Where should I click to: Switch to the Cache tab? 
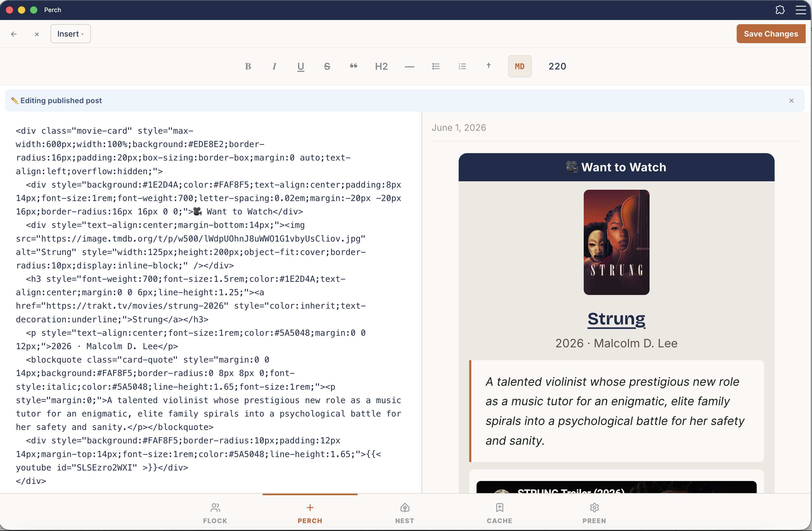[499, 513]
